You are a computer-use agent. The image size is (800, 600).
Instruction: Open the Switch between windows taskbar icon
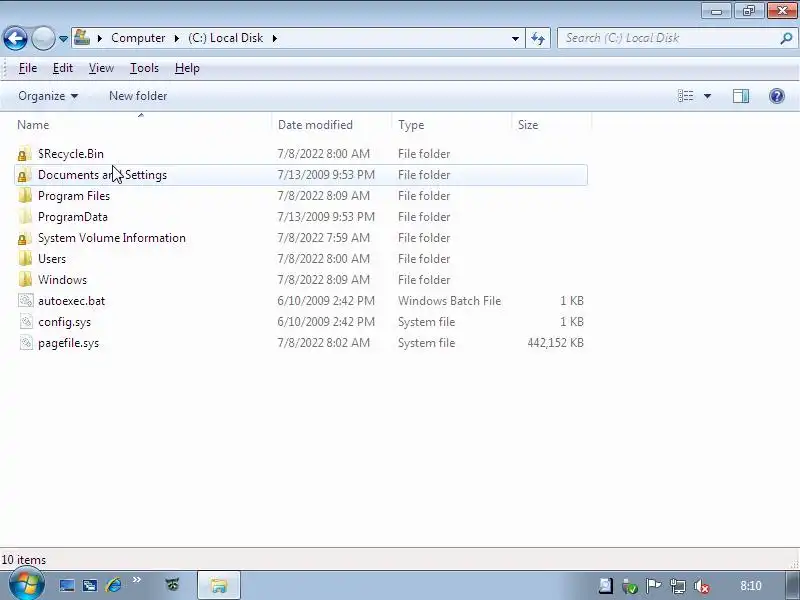coord(90,585)
